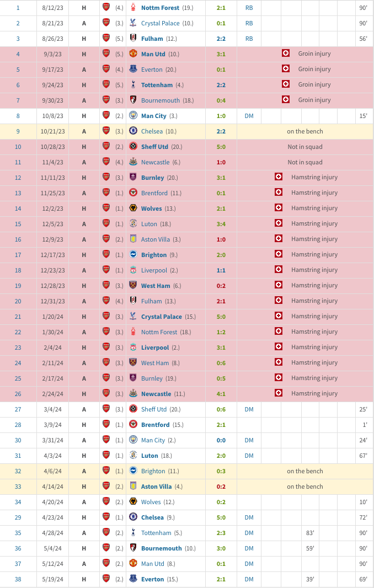This screenshot has width=374, height=588.
Task: Click the Brighton crest in matchday 32
Action: [133, 471]
